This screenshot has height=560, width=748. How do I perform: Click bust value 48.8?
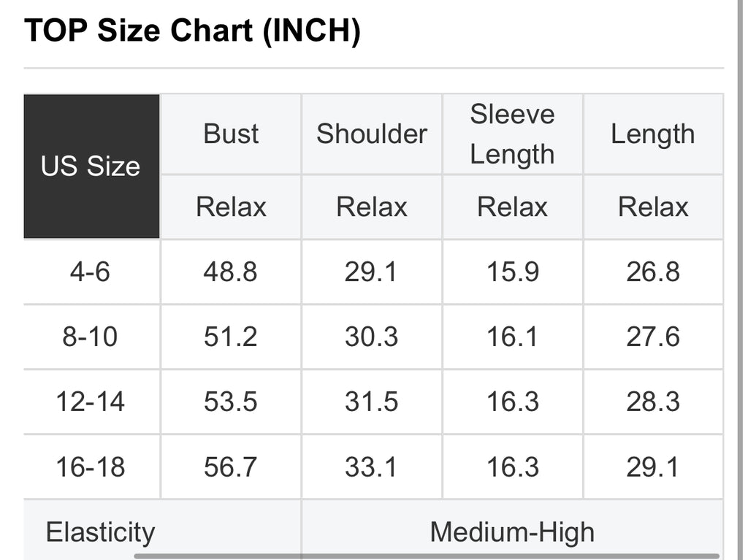point(230,272)
